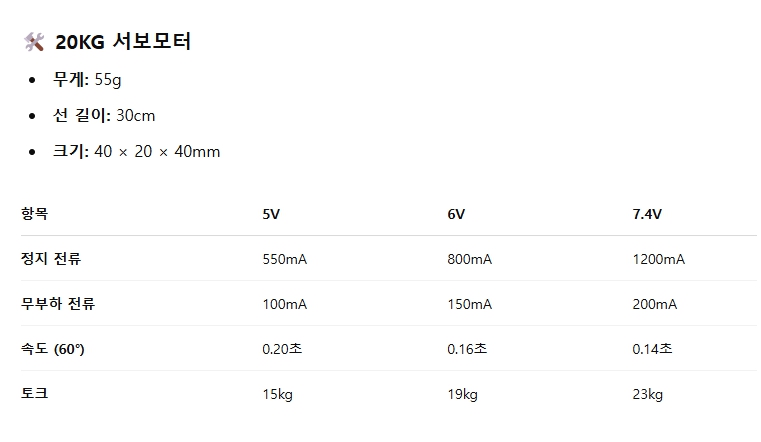
Task: Select the 선 길이 30cm bullet item
Action: (104, 115)
